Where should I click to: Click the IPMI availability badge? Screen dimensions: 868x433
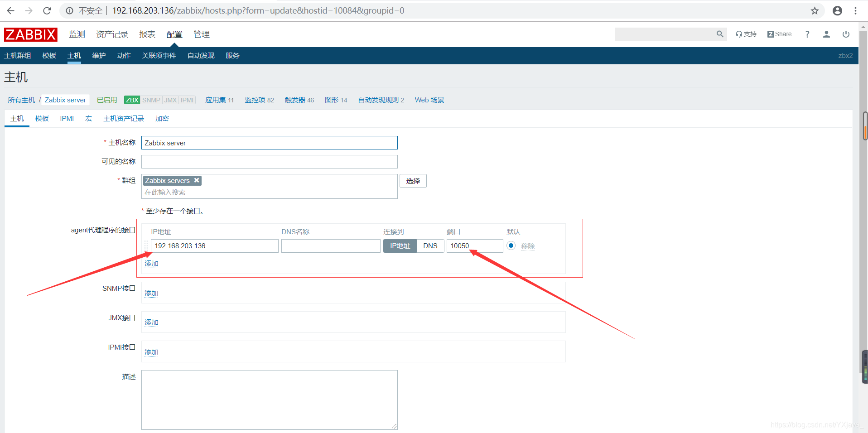point(187,100)
